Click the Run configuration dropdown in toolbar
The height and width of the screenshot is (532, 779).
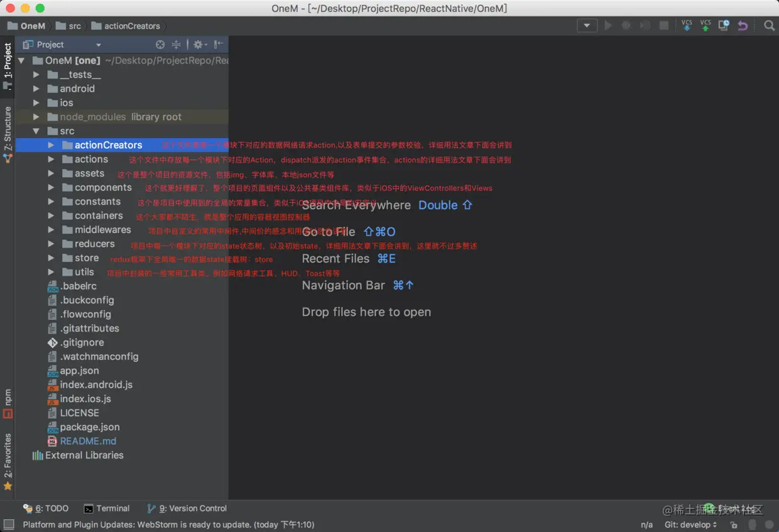[x=587, y=26]
